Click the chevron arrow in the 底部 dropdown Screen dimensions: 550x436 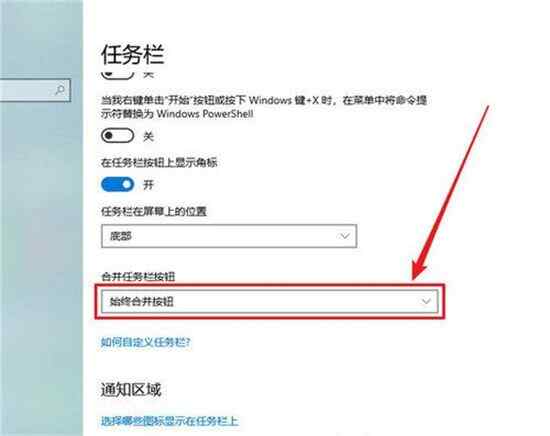tap(344, 236)
